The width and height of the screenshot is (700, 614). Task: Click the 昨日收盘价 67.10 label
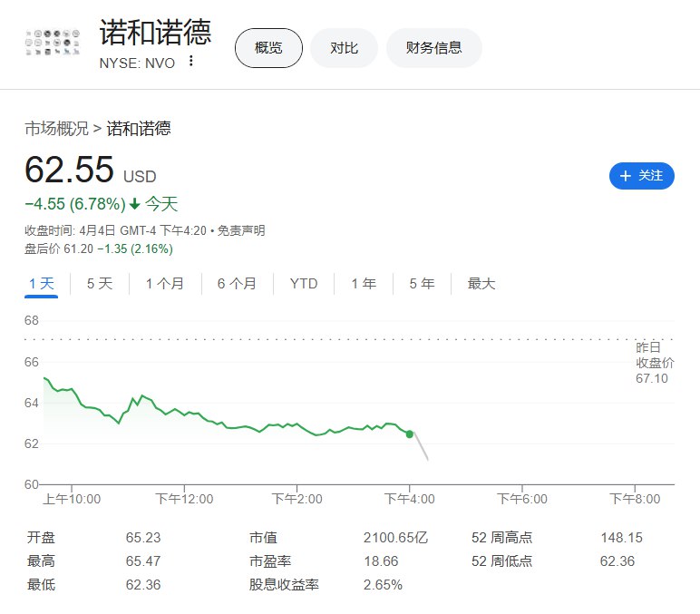[651, 363]
